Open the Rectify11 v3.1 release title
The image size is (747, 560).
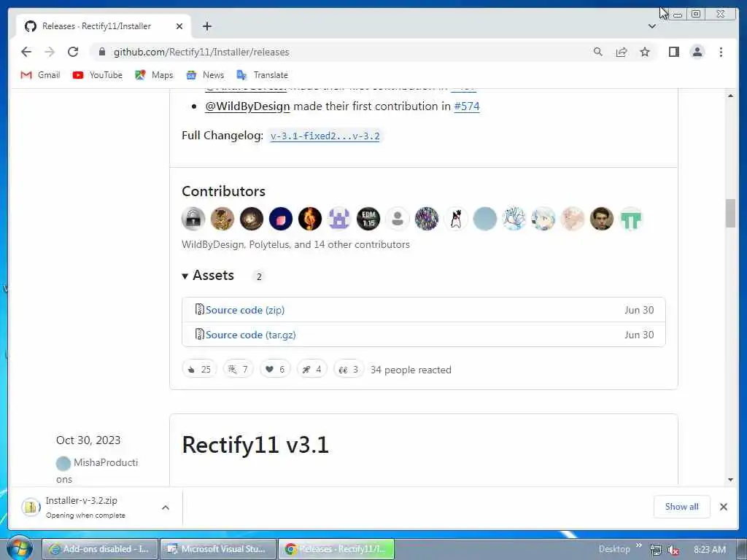click(x=255, y=446)
